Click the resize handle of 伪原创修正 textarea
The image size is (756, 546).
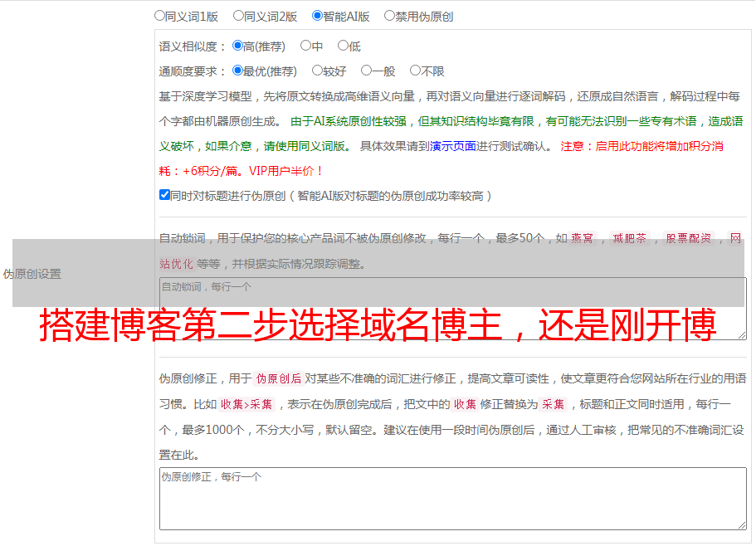(742, 525)
